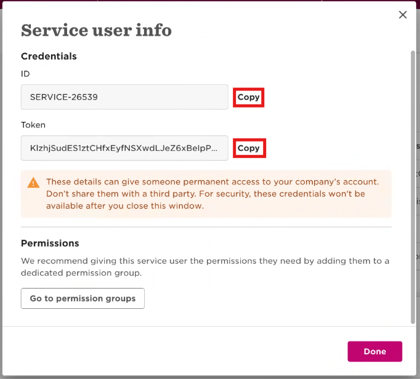The height and width of the screenshot is (379, 420).
Task: Select the Token value field
Action: [x=124, y=148]
